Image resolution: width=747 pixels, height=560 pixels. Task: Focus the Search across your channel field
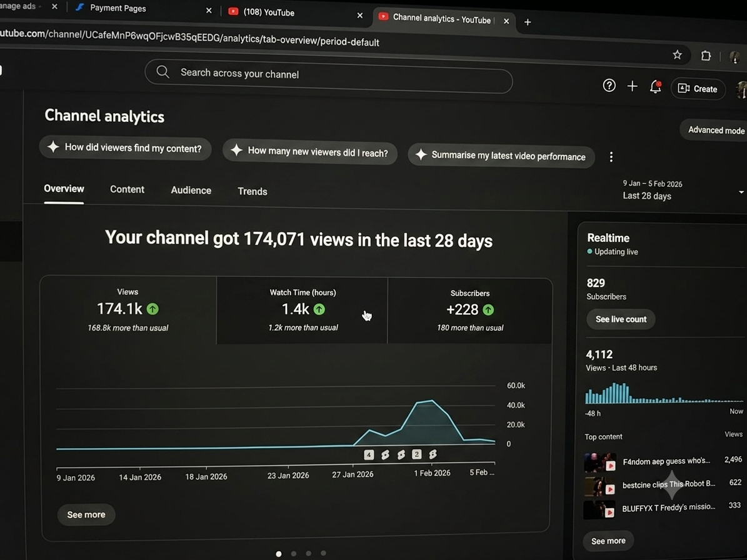pyautogui.click(x=329, y=76)
